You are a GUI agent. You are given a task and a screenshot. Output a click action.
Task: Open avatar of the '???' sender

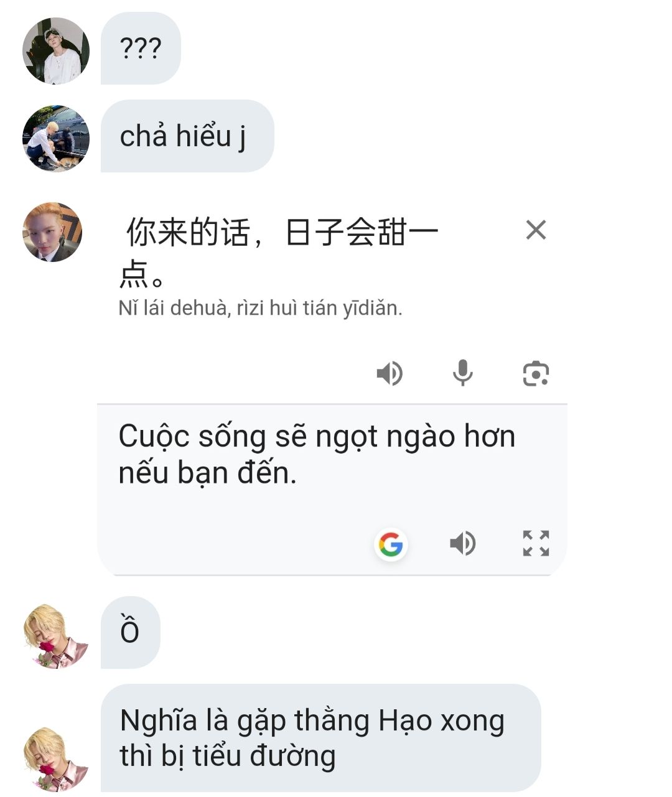(55, 50)
